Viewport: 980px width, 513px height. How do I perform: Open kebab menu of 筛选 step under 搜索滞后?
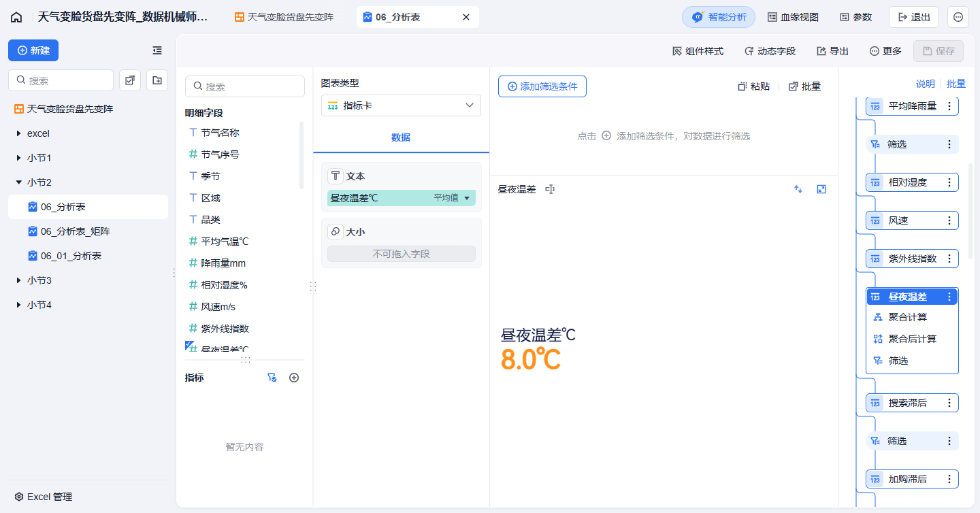(949, 441)
